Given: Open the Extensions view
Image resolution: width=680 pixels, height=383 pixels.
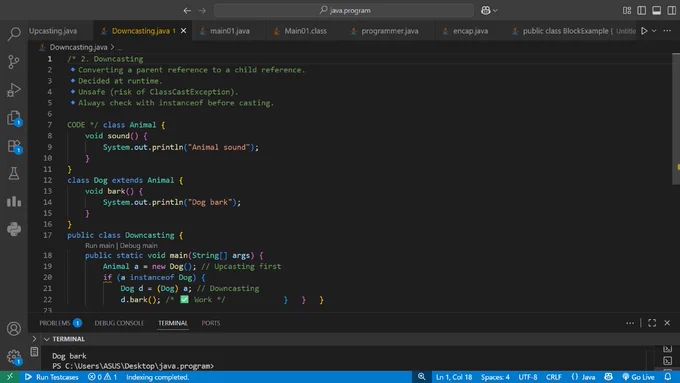Looking at the screenshot, I should point(14,146).
